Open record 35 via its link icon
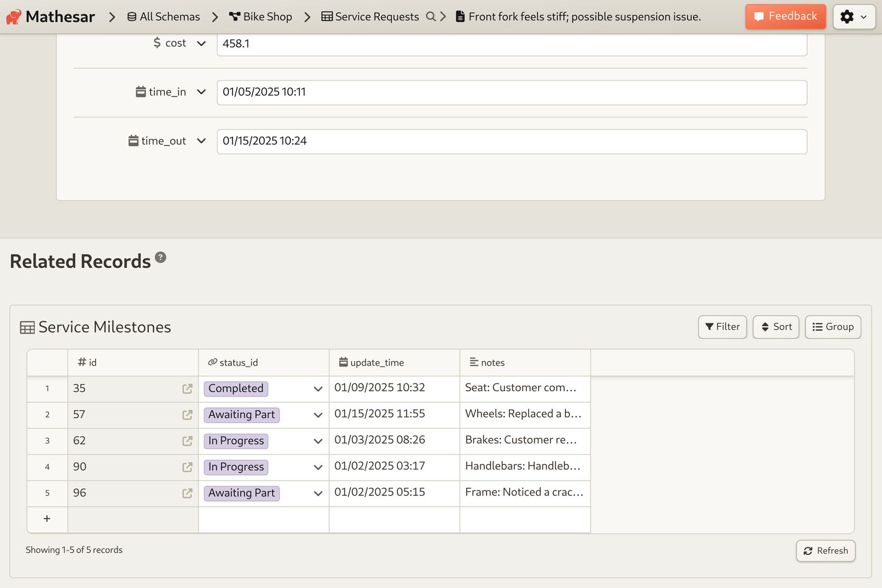Viewport: 882px width, 588px height. pyautogui.click(x=187, y=389)
